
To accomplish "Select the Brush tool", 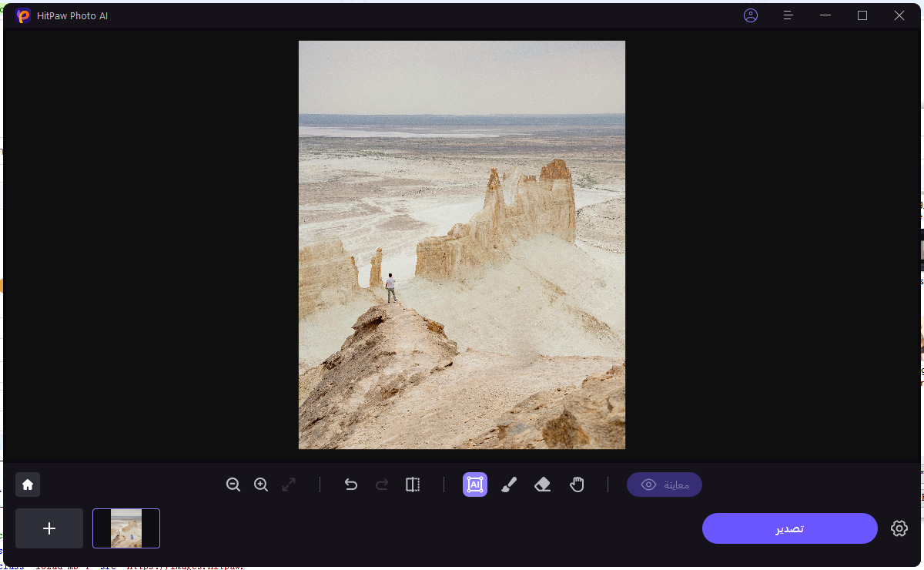I will (x=509, y=484).
